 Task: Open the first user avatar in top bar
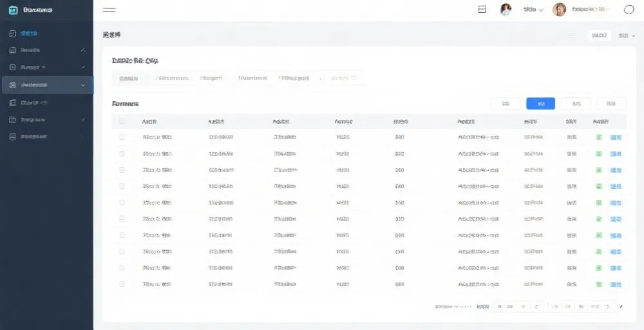pyautogui.click(x=506, y=10)
